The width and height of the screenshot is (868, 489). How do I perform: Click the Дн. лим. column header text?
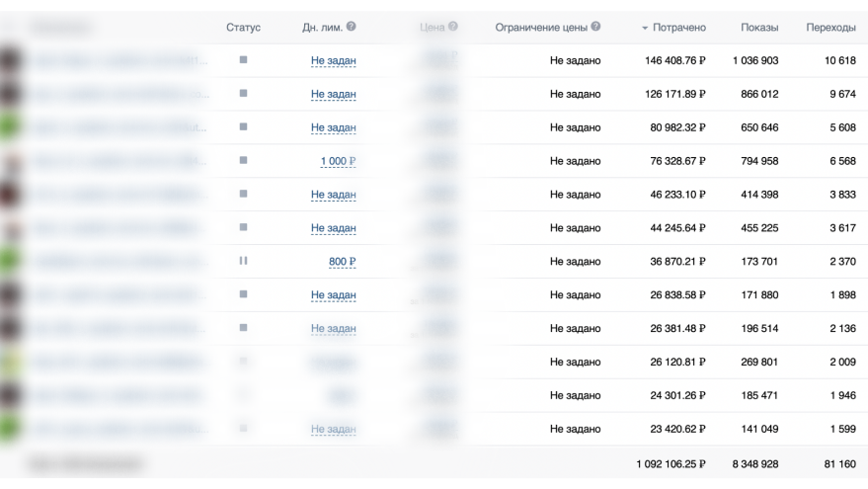[322, 27]
